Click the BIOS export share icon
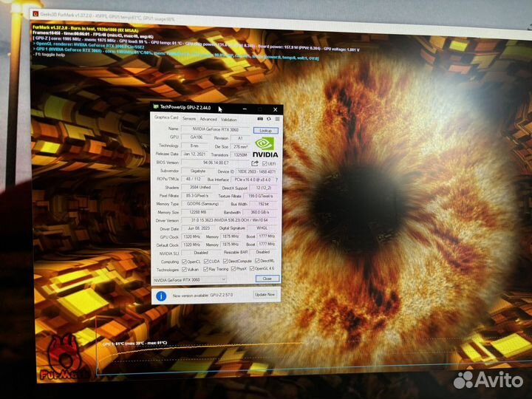 point(255,163)
